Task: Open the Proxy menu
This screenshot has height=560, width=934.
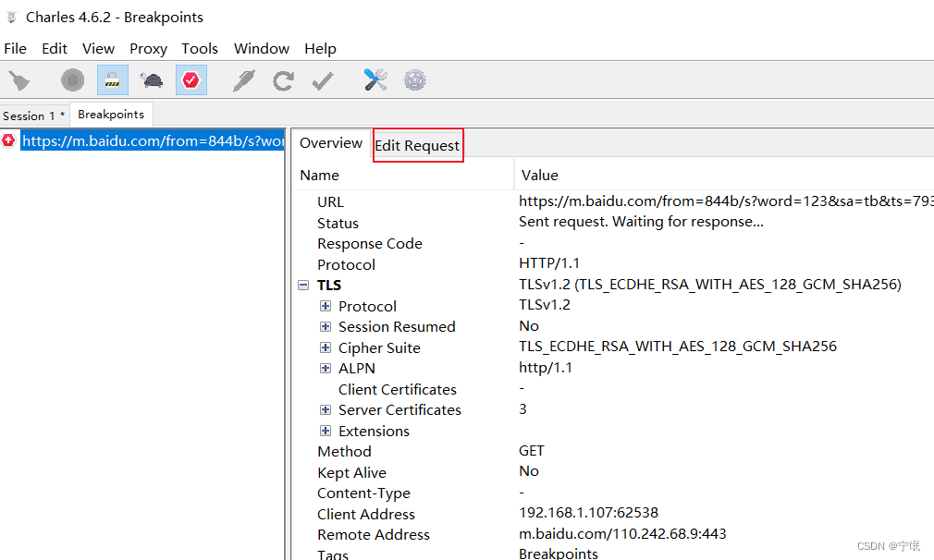Action: (x=148, y=49)
